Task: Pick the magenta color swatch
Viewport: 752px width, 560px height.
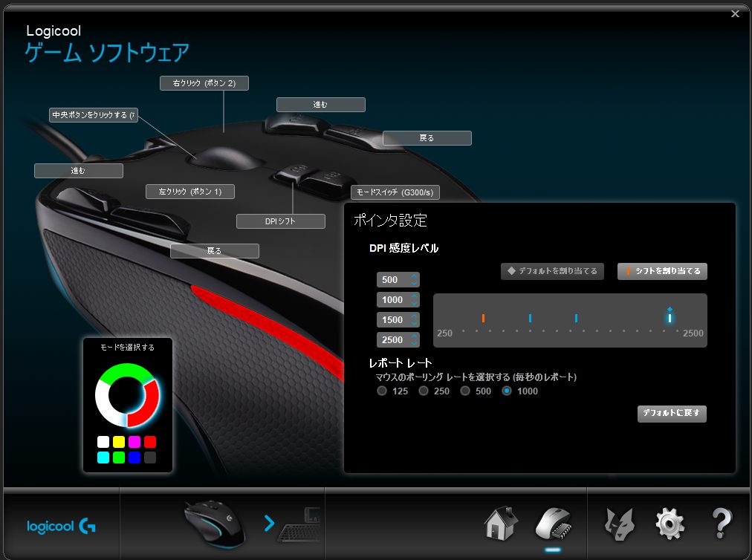Action: [x=134, y=442]
